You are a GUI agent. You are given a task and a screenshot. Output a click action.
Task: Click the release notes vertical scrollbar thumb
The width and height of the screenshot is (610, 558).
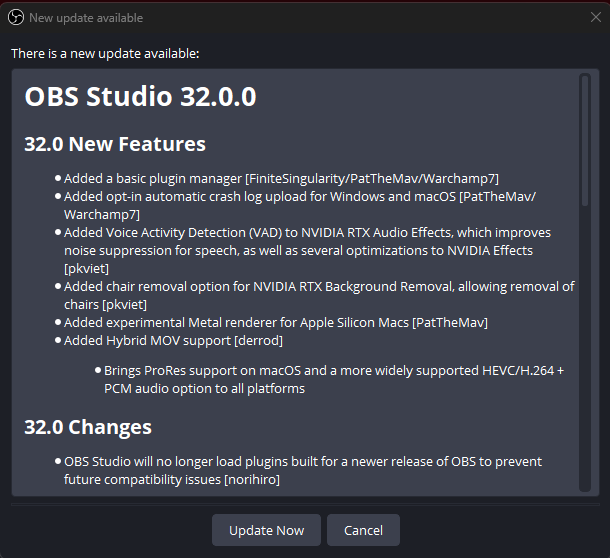coord(585,140)
